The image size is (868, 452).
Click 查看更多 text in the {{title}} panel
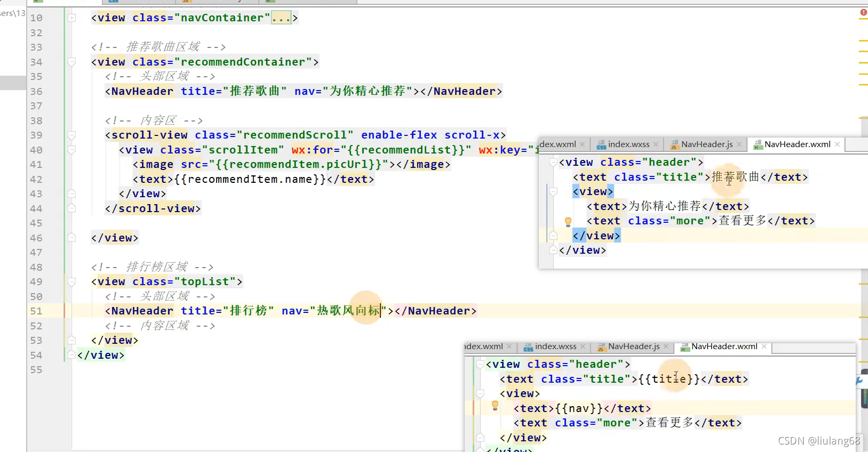[670, 423]
